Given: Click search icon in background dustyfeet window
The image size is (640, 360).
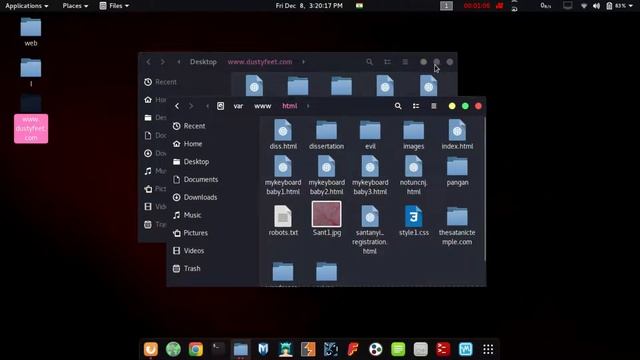Looking at the screenshot, I should (369, 62).
